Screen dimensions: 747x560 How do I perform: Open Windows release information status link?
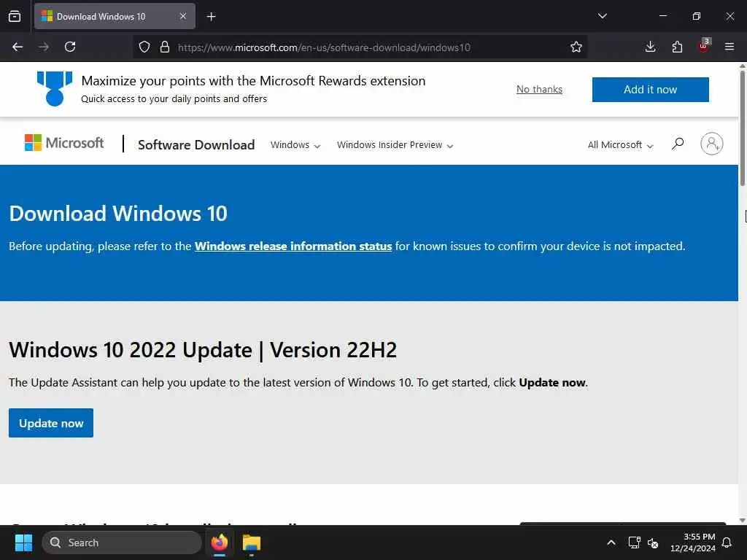click(293, 246)
